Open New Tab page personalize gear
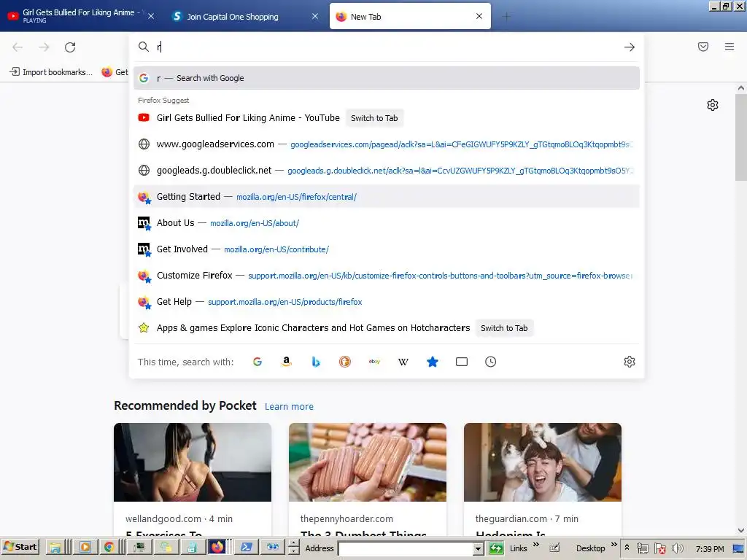Viewport: 747px width, 560px height. (x=712, y=105)
